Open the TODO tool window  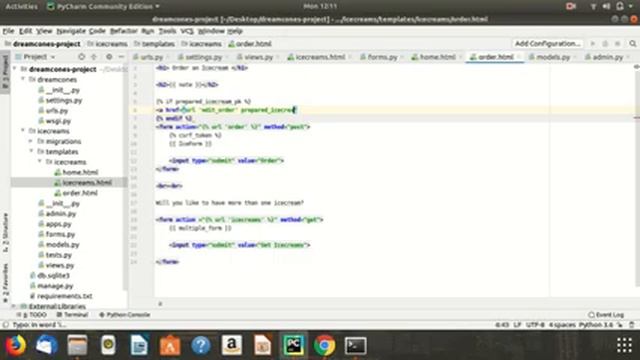tap(32, 315)
